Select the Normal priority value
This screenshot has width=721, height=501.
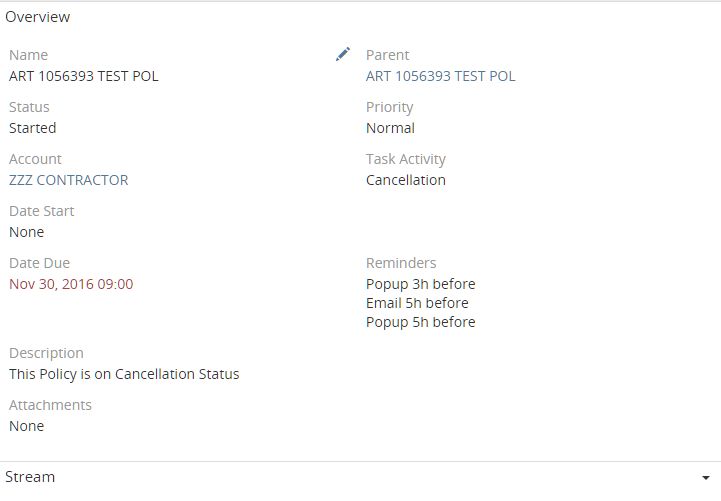[390, 128]
